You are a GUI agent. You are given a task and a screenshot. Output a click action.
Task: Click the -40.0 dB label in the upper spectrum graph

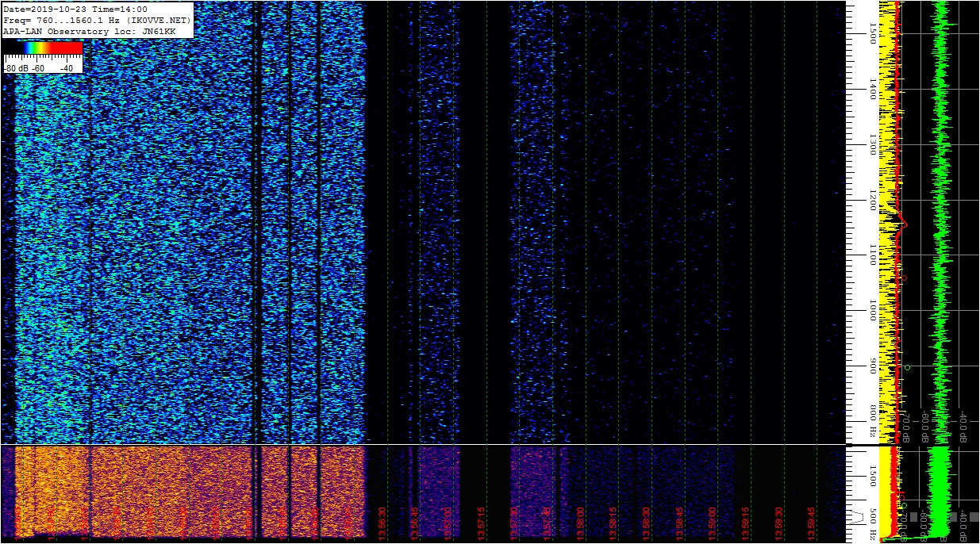(x=963, y=426)
